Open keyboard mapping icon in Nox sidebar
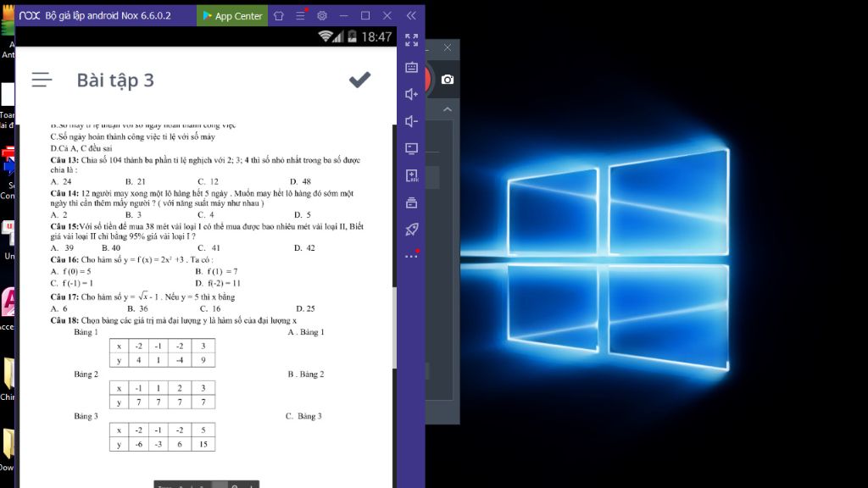This screenshot has height=488, width=868. click(411, 67)
